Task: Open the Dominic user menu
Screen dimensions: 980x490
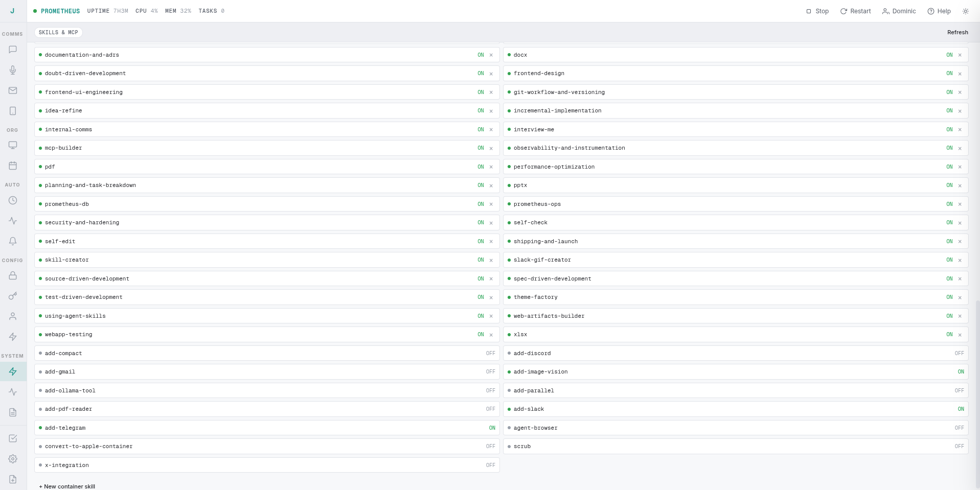Action: (x=899, y=11)
